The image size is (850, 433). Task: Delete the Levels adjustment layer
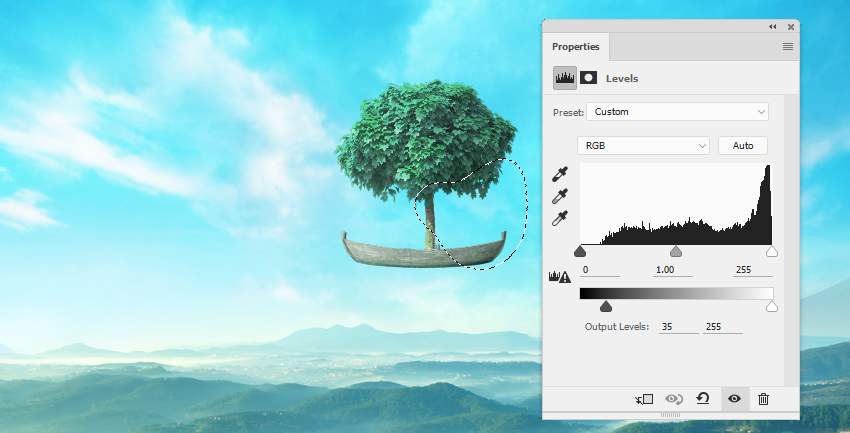pyautogui.click(x=763, y=399)
